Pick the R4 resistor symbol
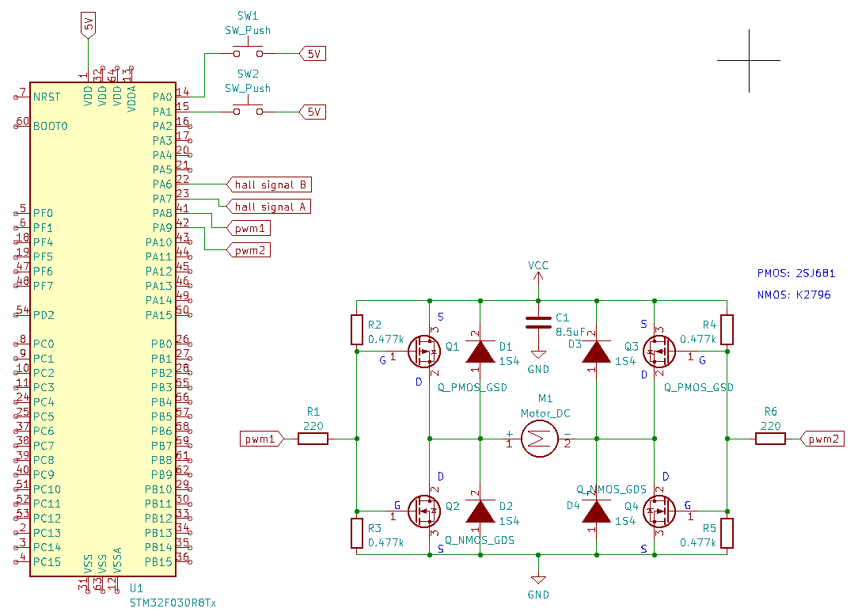 point(727,329)
